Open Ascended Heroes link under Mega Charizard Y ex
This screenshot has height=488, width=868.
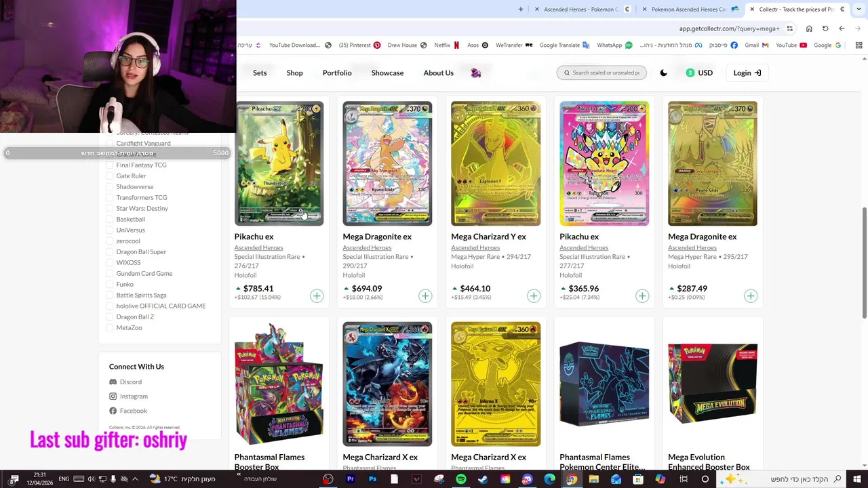coord(475,247)
